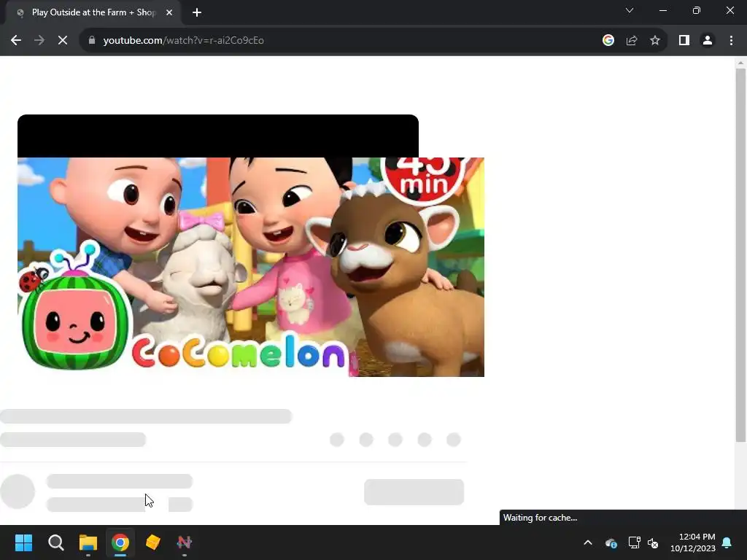Click the cloud sync tray icon
Viewport: 747px width, 560px height.
(611, 542)
